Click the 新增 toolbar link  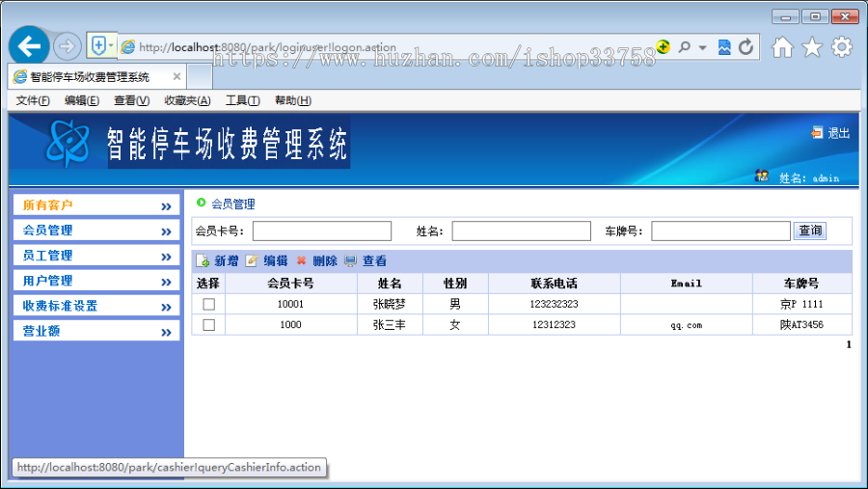coord(227,260)
